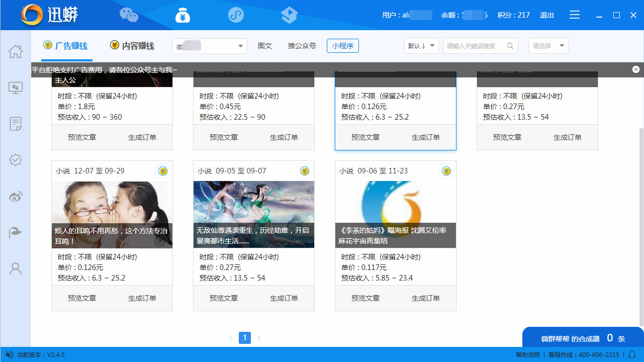This screenshot has width=644, height=362.
Task: Click the keyword search input field
Action: (x=475, y=46)
